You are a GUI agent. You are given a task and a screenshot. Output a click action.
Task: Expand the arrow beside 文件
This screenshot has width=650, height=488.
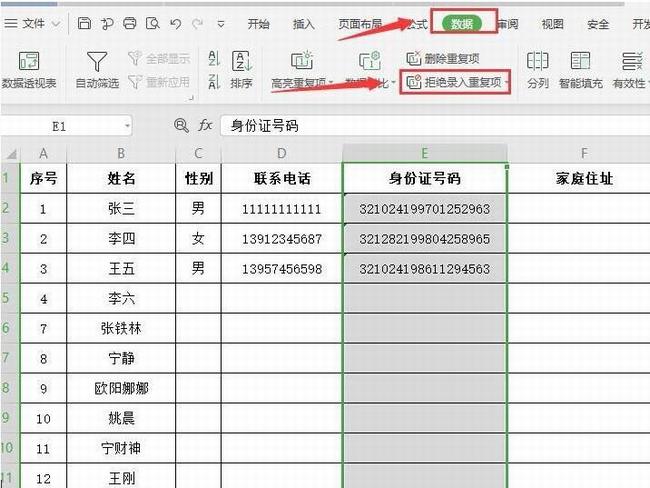56,24
